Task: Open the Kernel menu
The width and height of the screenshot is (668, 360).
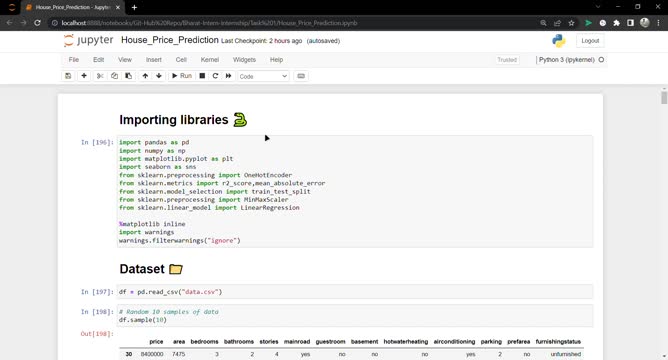Action: pos(210,60)
